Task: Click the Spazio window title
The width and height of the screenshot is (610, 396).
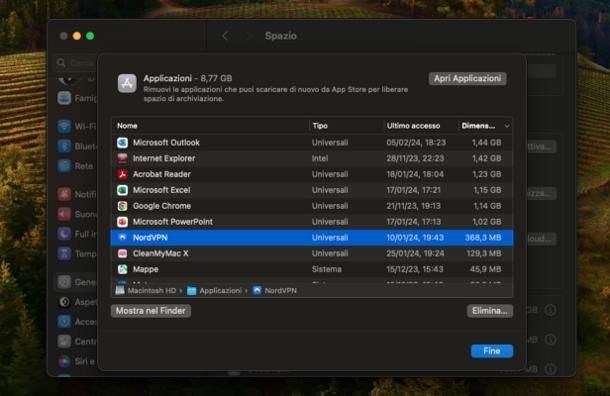Action: click(280, 36)
